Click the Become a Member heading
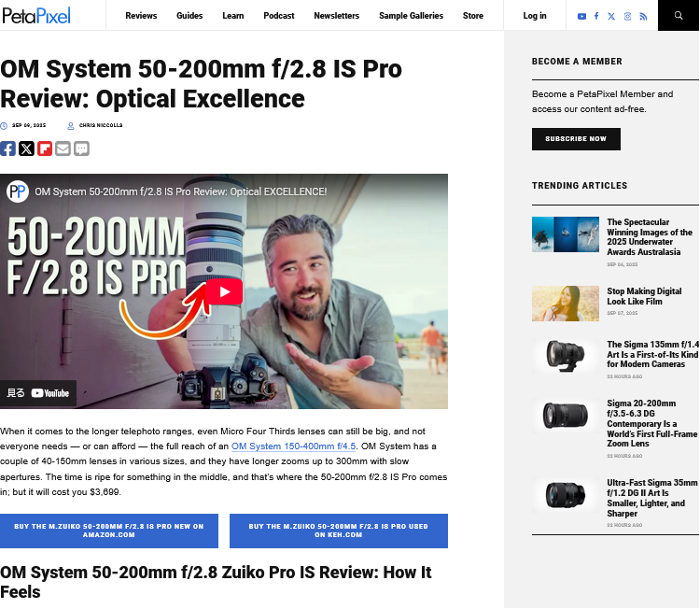The height and width of the screenshot is (609, 700). point(577,62)
